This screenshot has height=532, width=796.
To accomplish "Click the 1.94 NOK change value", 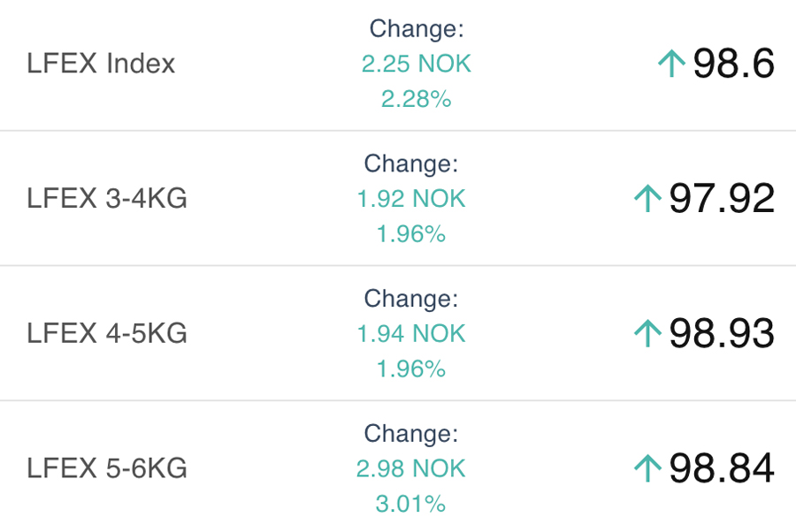I will pos(411,333).
